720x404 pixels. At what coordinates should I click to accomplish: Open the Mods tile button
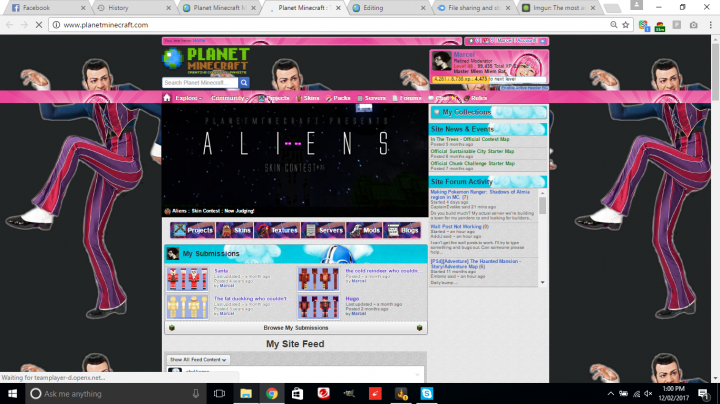click(x=364, y=230)
